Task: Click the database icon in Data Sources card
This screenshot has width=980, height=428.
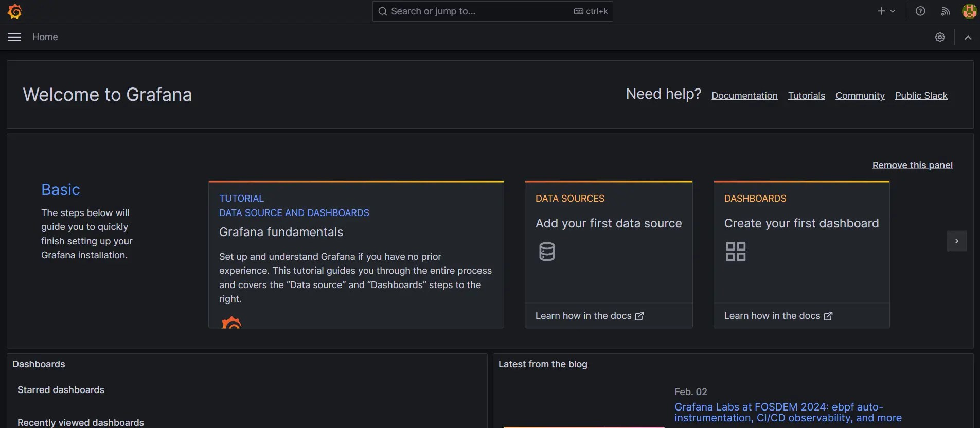Action: click(x=547, y=252)
